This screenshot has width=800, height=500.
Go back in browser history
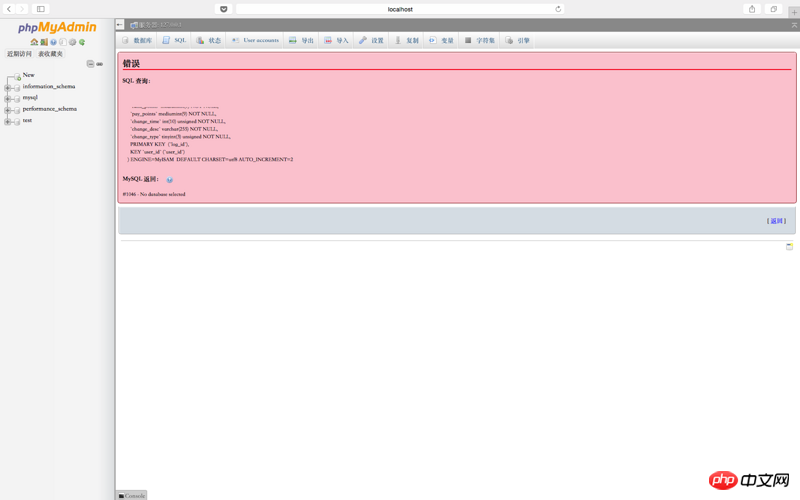(x=9, y=9)
